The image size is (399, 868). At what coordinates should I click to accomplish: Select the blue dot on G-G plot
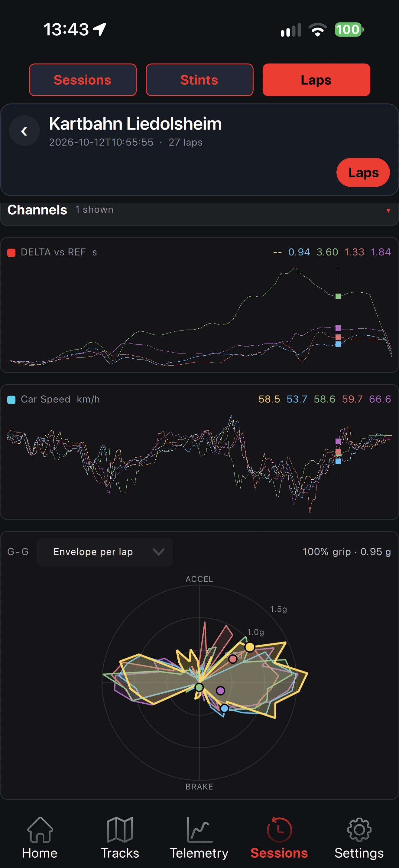click(x=224, y=708)
